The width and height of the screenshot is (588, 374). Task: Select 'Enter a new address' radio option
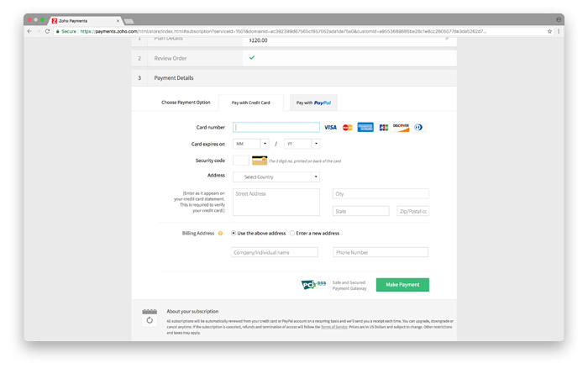tap(292, 233)
